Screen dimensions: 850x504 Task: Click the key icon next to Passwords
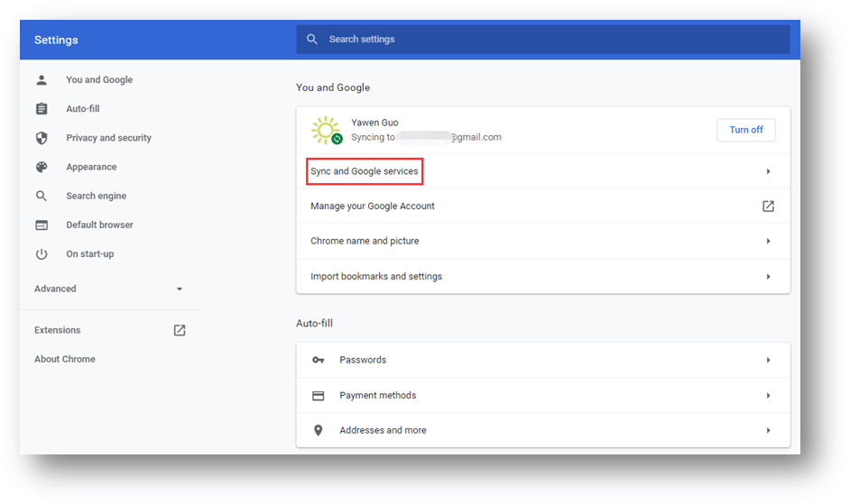318,360
